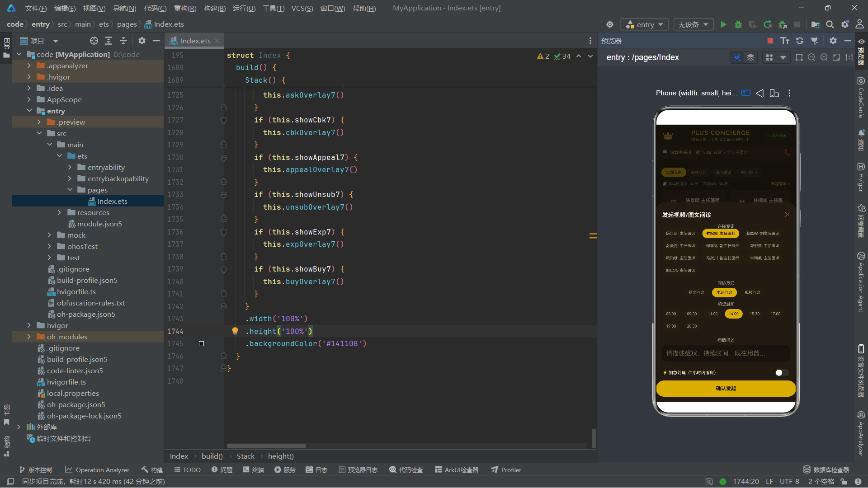Open the entry module dropdown
The image size is (868, 488).
click(x=644, y=24)
